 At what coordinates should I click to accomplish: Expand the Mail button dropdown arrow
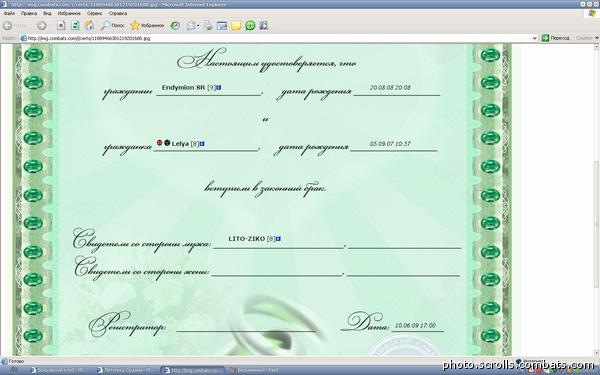point(198,26)
